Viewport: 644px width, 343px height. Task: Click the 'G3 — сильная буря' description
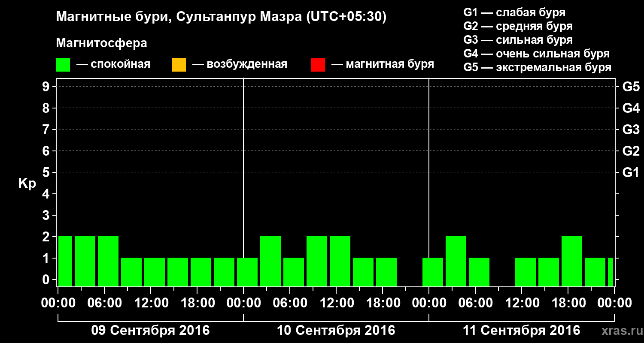pos(518,40)
